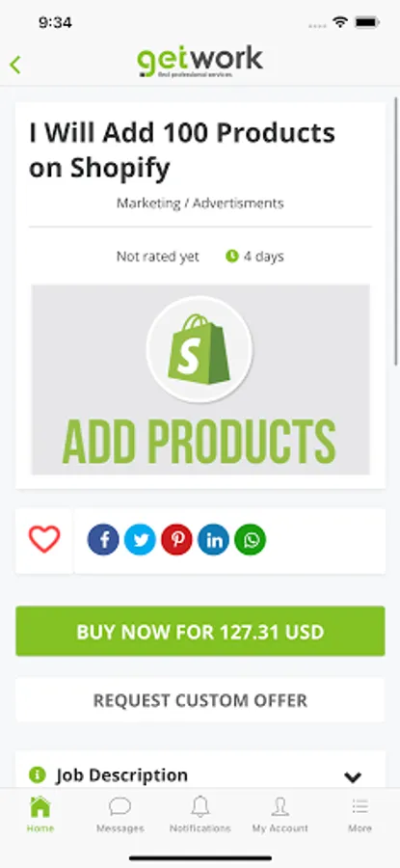The image size is (400, 868).
Task: Click Request Custom Offer button
Action: 200,700
